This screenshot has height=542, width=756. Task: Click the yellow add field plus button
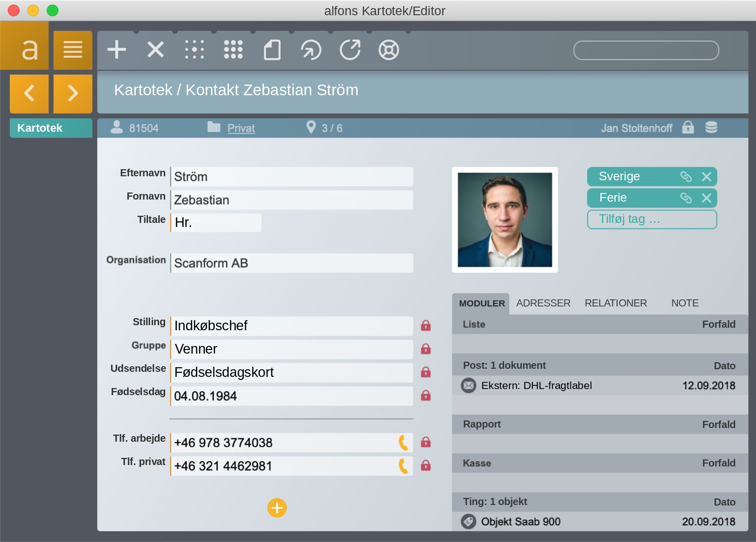click(x=277, y=508)
